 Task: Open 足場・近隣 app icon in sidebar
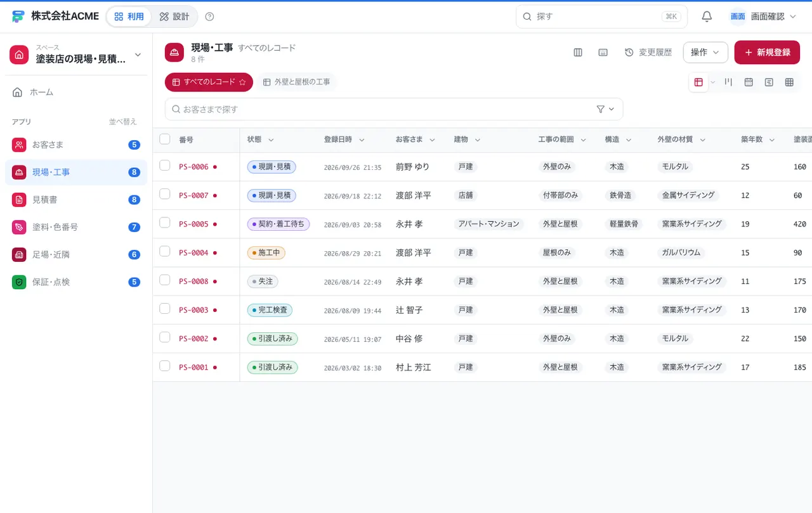(x=19, y=254)
